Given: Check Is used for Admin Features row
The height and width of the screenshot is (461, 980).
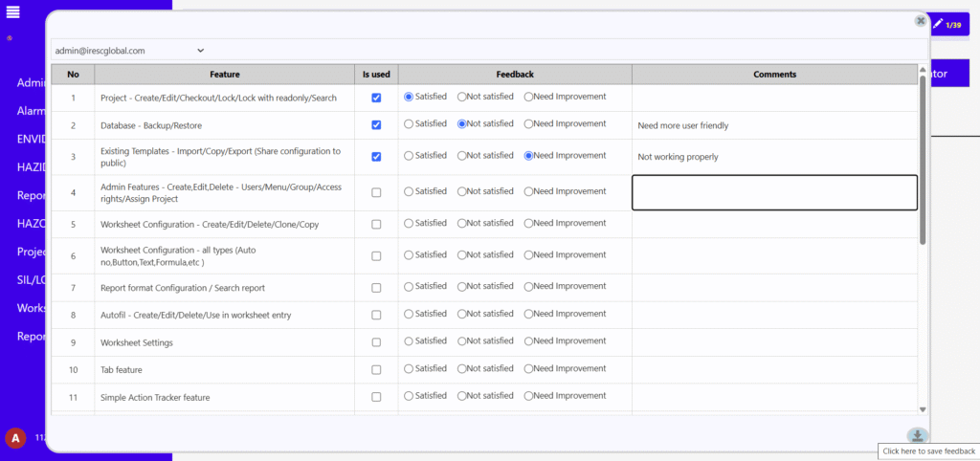Looking at the screenshot, I should (376, 192).
